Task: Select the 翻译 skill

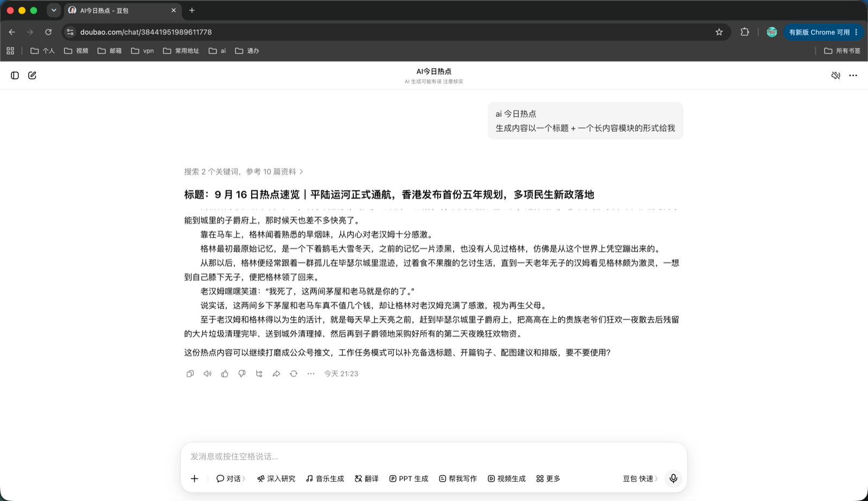Action: [x=367, y=478]
